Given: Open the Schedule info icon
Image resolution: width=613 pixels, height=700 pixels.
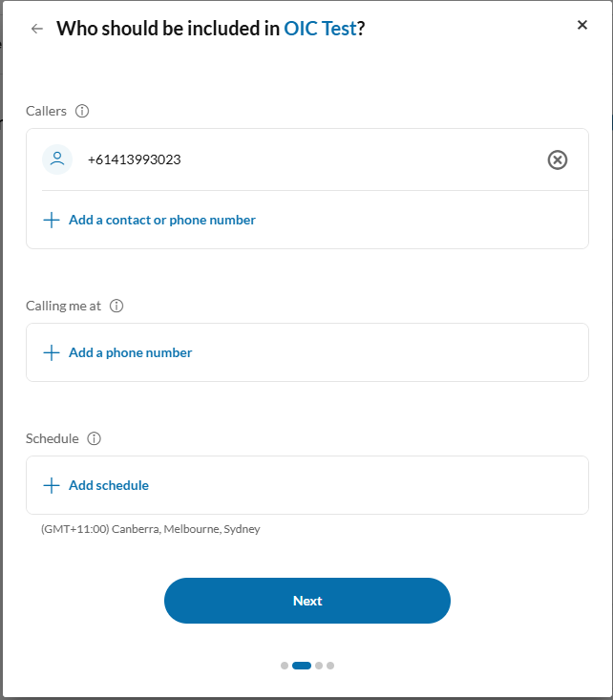Looking at the screenshot, I should coord(95,438).
